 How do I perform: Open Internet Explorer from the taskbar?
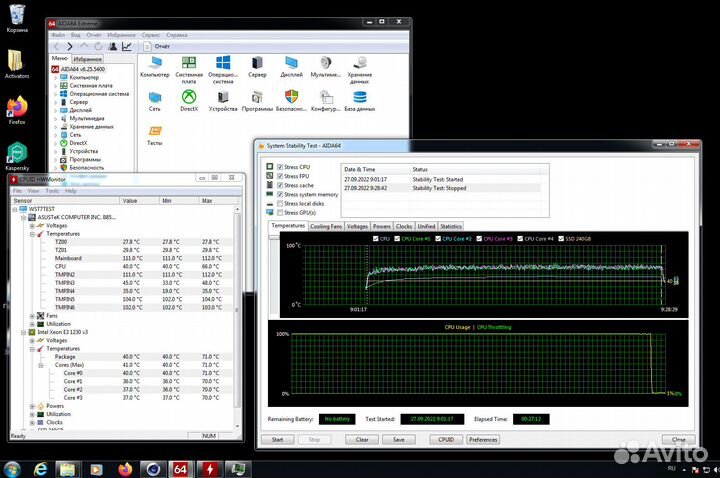point(40,469)
